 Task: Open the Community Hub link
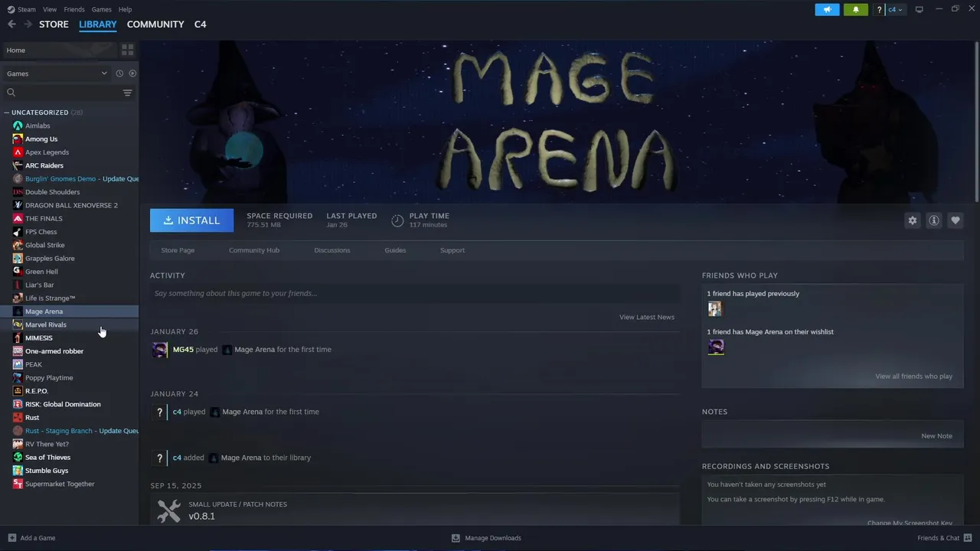coord(254,250)
